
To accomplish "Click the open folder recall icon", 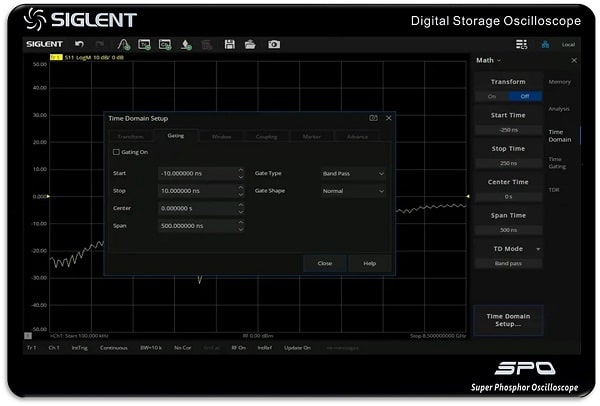I will [x=250, y=44].
